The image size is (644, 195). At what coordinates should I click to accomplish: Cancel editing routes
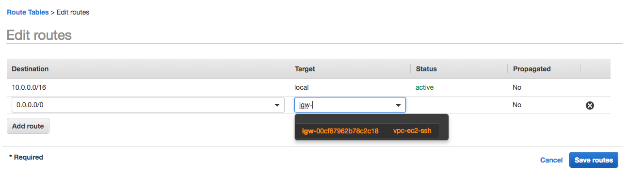pyautogui.click(x=551, y=160)
